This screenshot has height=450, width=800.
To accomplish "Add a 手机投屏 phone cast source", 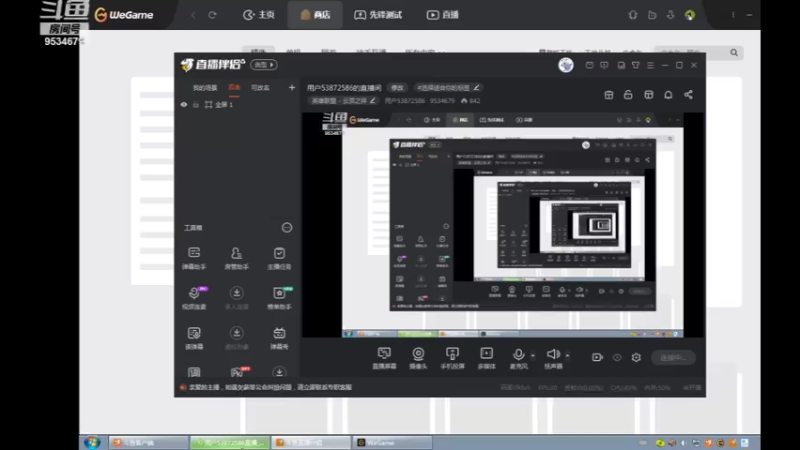I will [452, 358].
